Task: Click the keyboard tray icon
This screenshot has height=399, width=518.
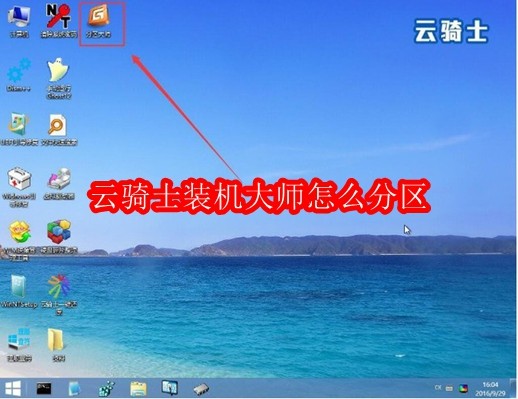Action: 449,388
